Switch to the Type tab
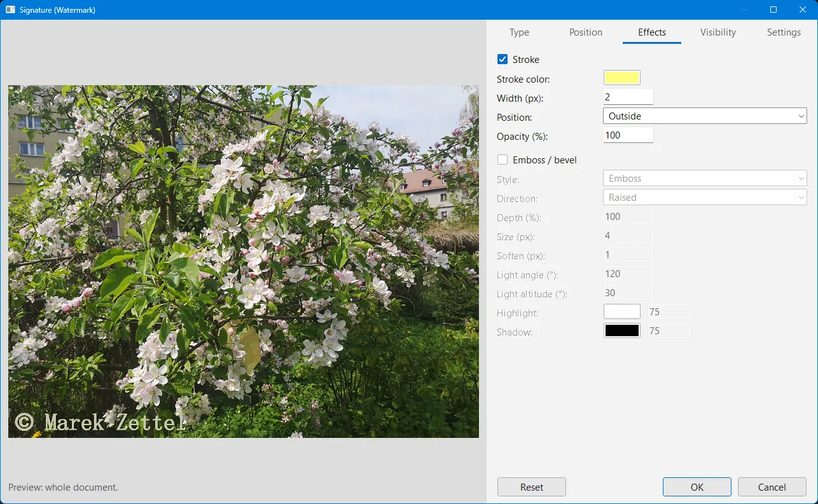This screenshot has height=504, width=818. tap(519, 32)
